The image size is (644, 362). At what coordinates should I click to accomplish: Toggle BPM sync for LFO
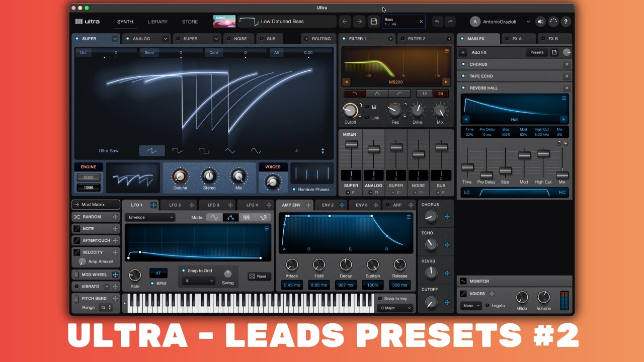(152, 284)
